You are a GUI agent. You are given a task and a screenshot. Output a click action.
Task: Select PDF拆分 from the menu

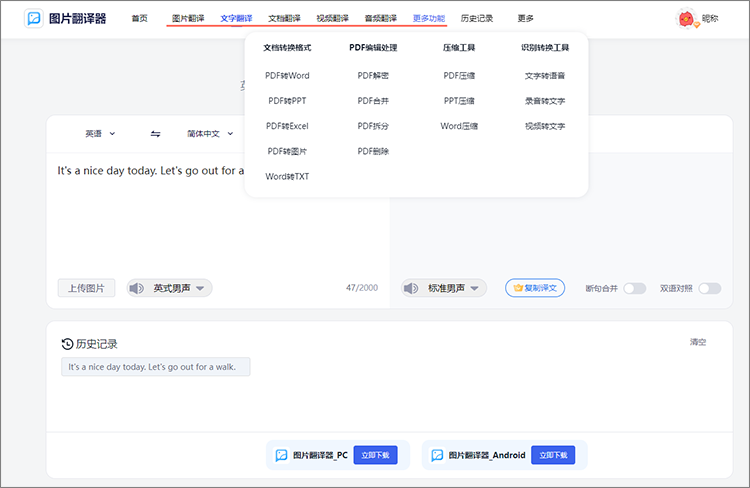point(373,126)
